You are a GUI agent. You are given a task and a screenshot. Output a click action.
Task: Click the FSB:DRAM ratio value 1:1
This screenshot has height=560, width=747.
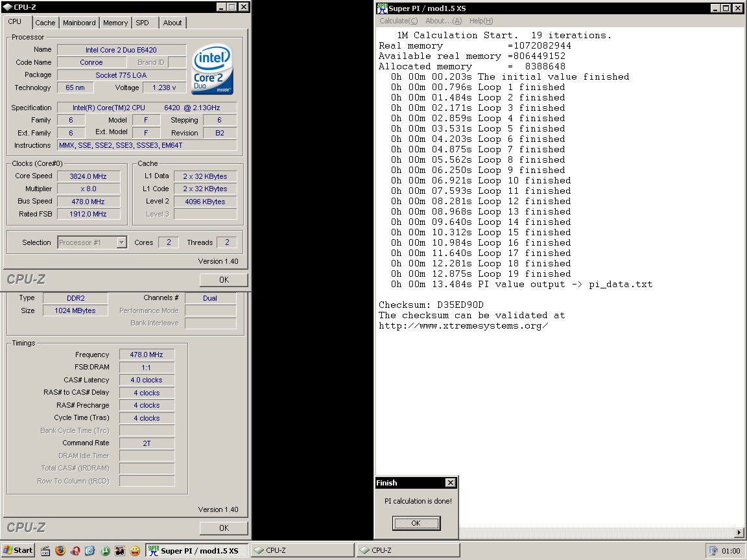point(147,367)
